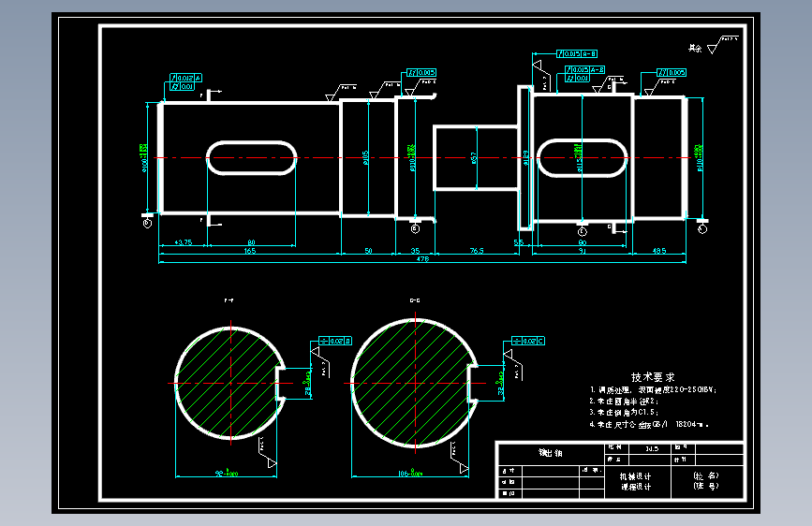Select the ø105 diameter dimension
812x526 pixels.
pyautogui.click(x=365, y=158)
